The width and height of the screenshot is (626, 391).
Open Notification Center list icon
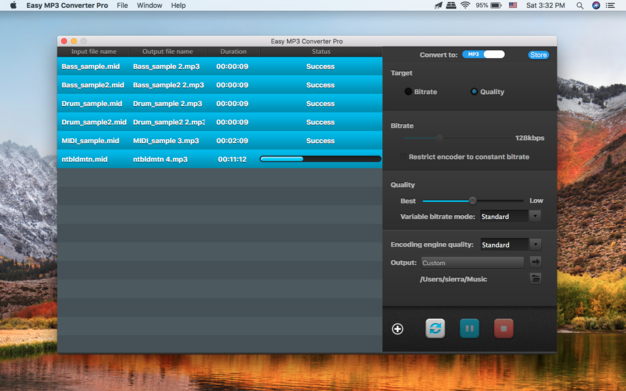pyautogui.click(x=610, y=5)
